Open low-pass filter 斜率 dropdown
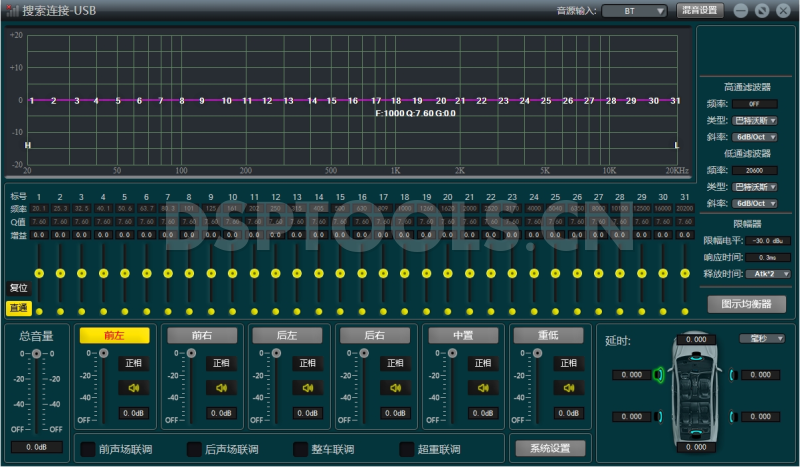This screenshot has height=467, width=800. tap(755, 203)
